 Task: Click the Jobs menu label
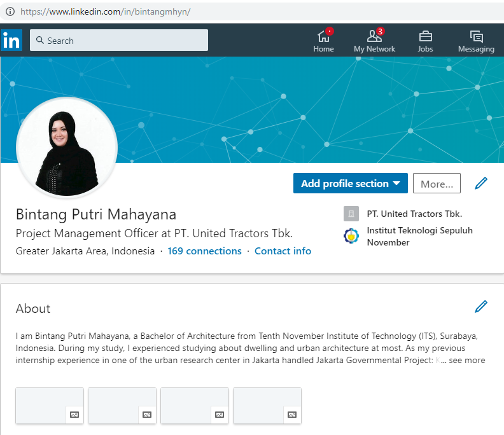(425, 49)
